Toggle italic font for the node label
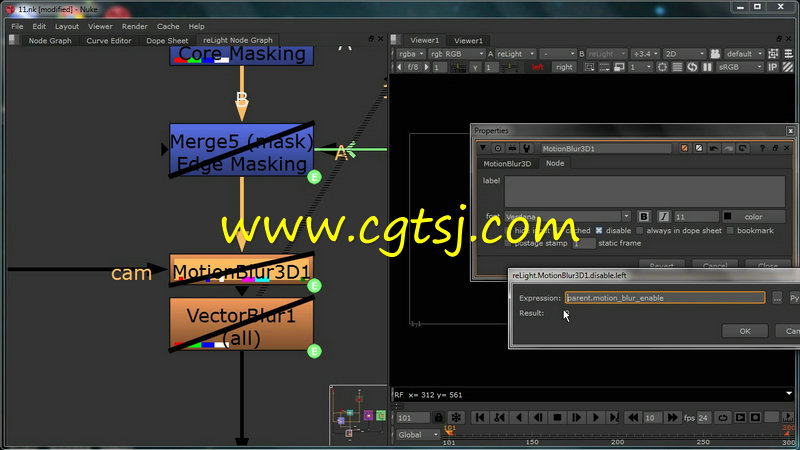 tap(663, 217)
